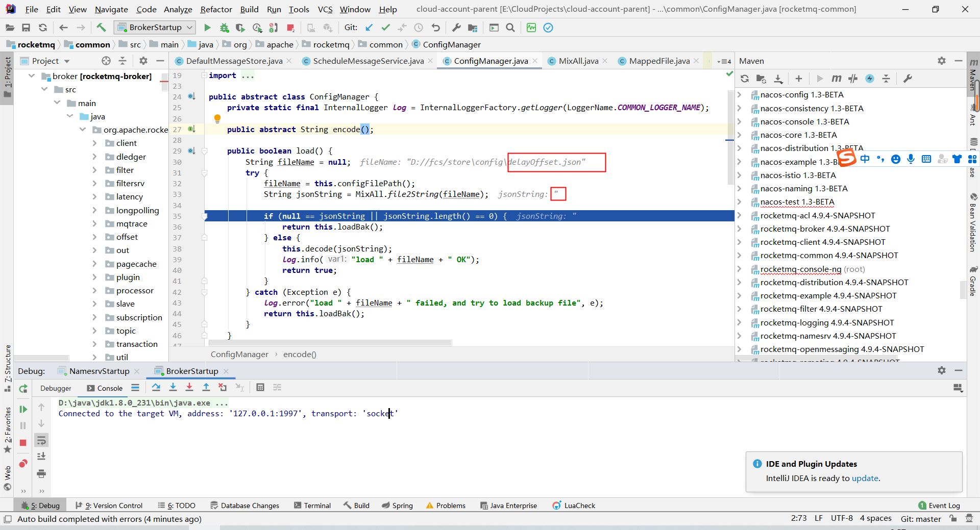980x530 pixels.
Task: Expand rocketmq-common Maven project
Action: click(739, 256)
